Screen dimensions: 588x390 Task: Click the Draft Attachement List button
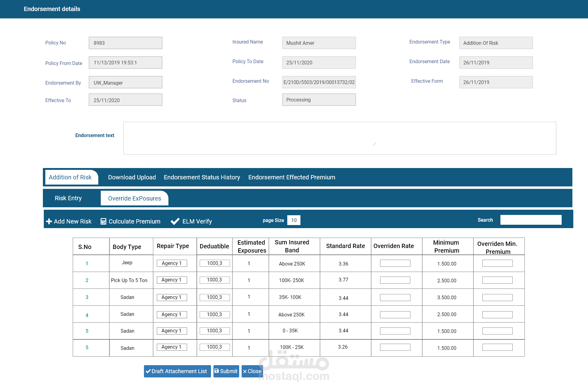coord(177,371)
